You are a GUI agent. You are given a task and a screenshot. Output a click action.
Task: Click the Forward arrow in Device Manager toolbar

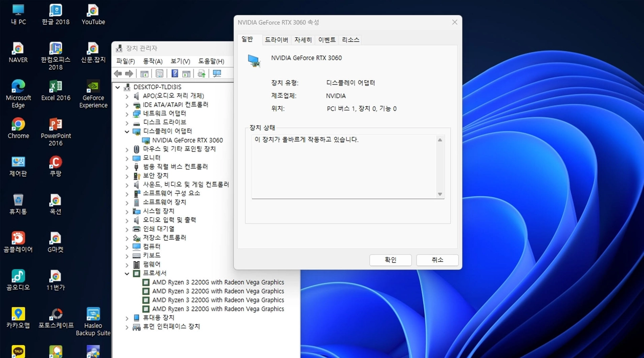pyautogui.click(x=129, y=74)
